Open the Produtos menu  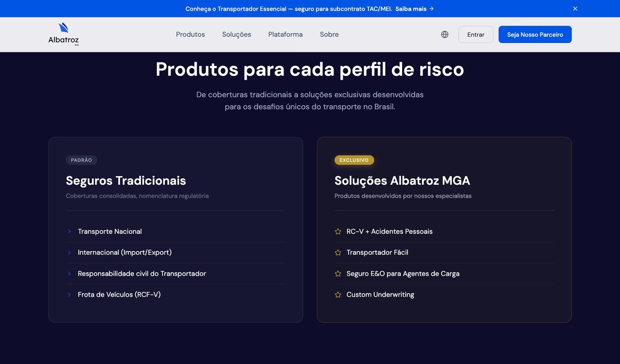(x=190, y=35)
